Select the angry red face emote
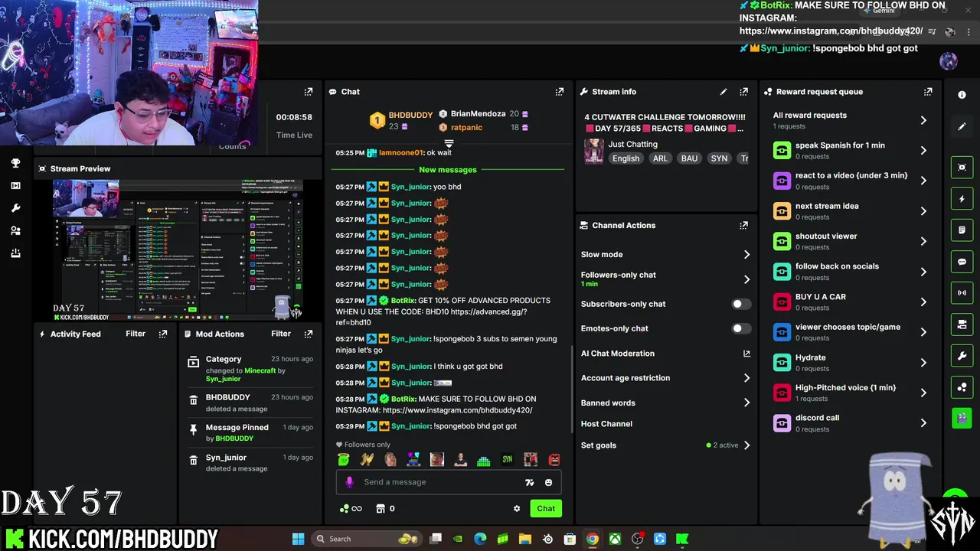 (x=554, y=460)
